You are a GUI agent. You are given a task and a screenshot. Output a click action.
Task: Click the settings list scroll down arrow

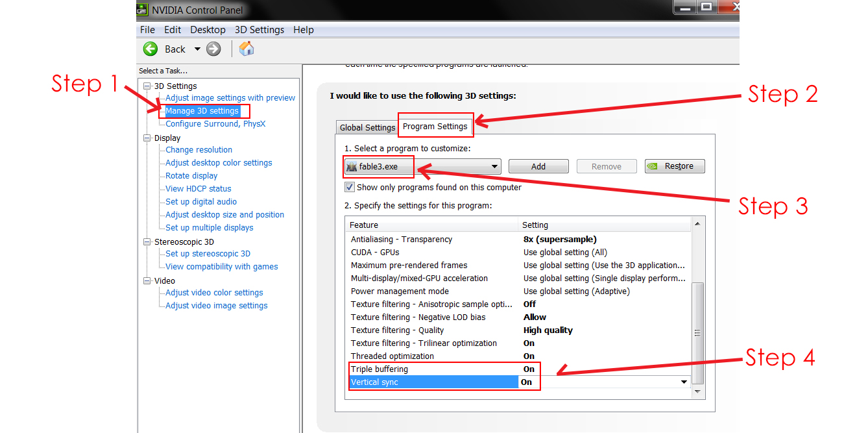pyautogui.click(x=698, y=391)
